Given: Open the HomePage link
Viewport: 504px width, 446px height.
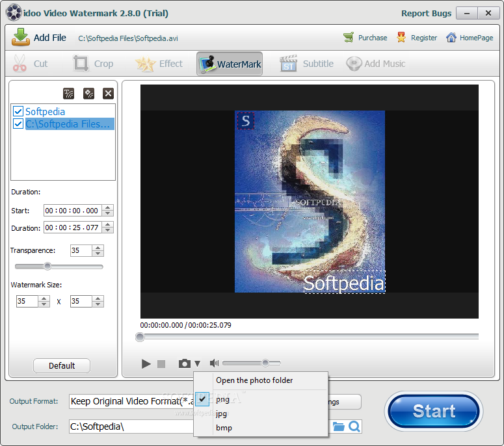Looking at the screenshot, I should [x=476, y=38].
